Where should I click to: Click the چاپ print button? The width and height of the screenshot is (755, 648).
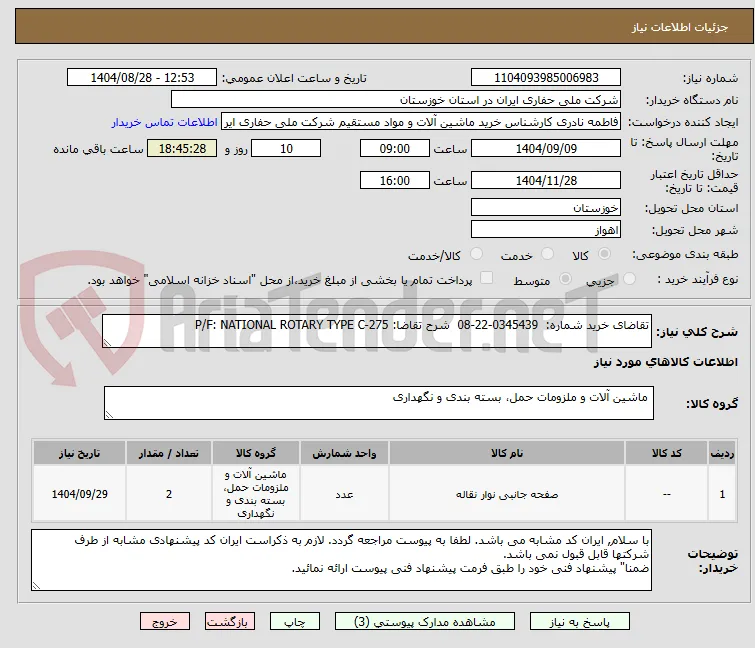[x=295, y=622]
